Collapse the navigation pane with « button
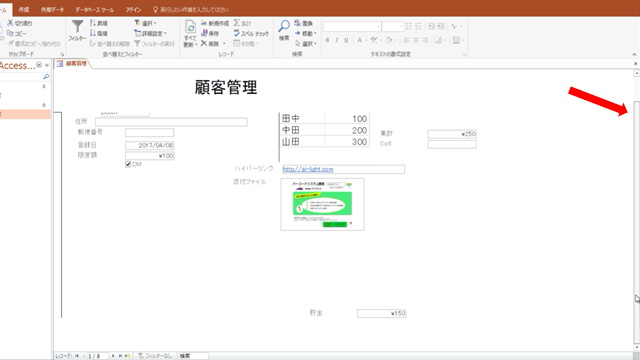 47,65
